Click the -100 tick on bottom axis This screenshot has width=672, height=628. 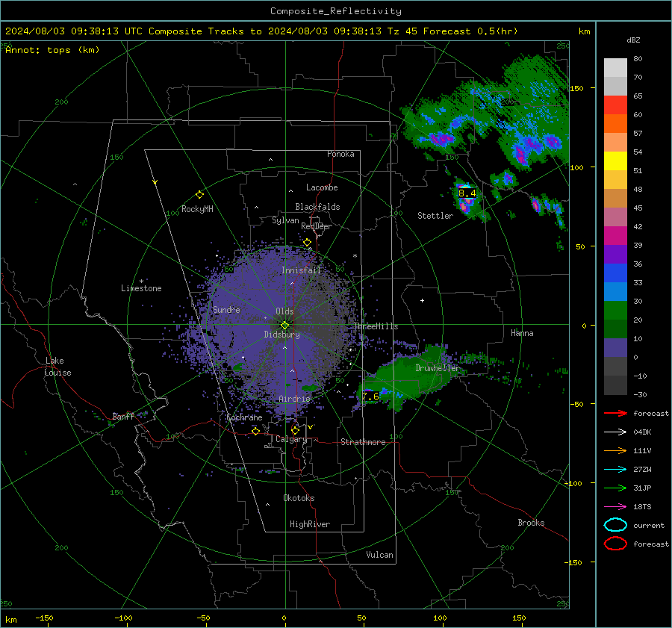pos(123,618)
